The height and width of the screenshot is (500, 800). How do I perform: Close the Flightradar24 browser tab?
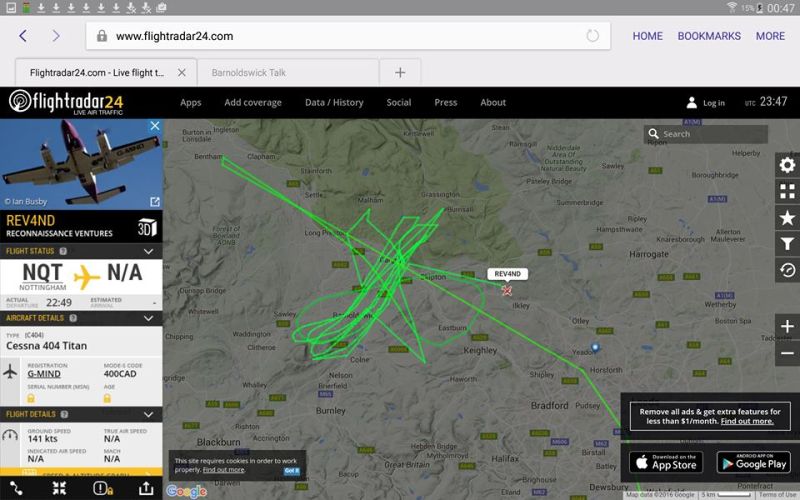(x=182, y=72)
